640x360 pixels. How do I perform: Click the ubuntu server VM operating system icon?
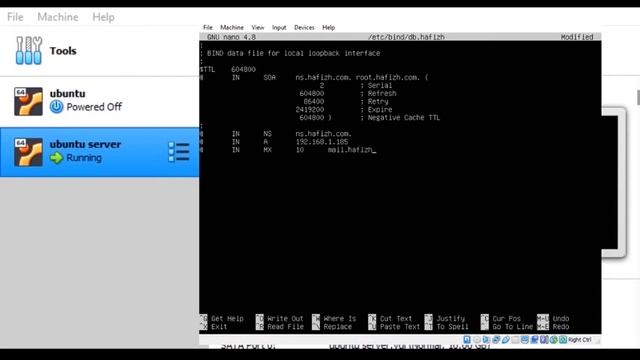pyautogui.click(x=28, y=152)
